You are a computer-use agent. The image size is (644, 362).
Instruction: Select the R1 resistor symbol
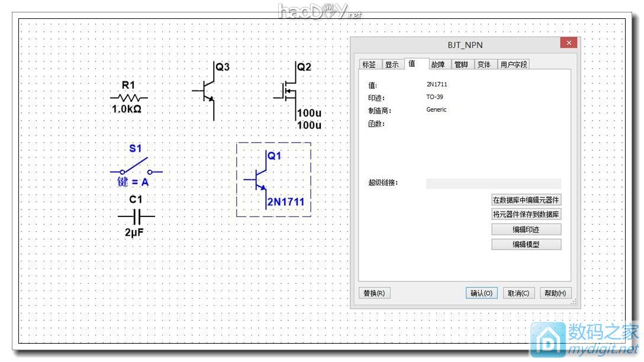pos(129,98)
